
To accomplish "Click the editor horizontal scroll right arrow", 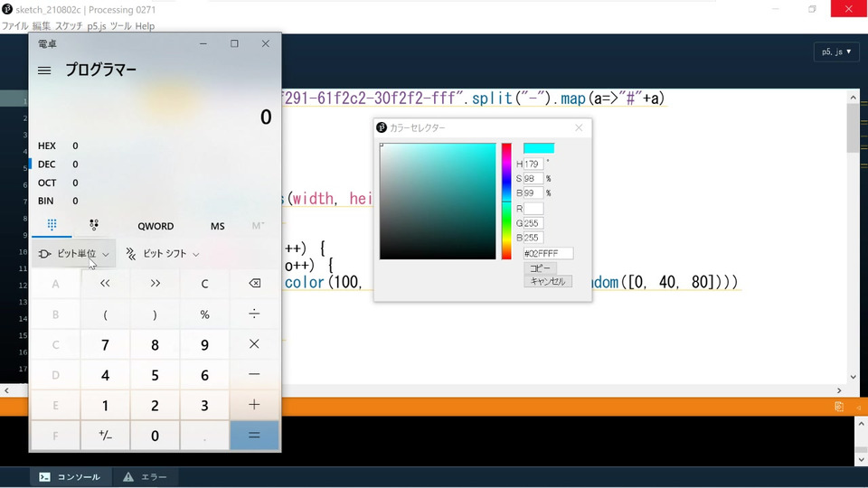I will pyautogui.click(x=839, y=390).
